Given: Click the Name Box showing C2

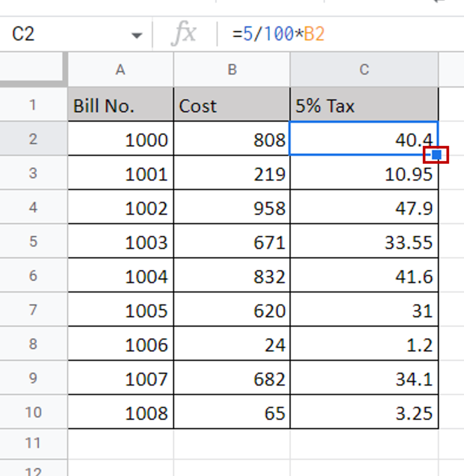Looking at the screenshot, I should pos(21,34).
